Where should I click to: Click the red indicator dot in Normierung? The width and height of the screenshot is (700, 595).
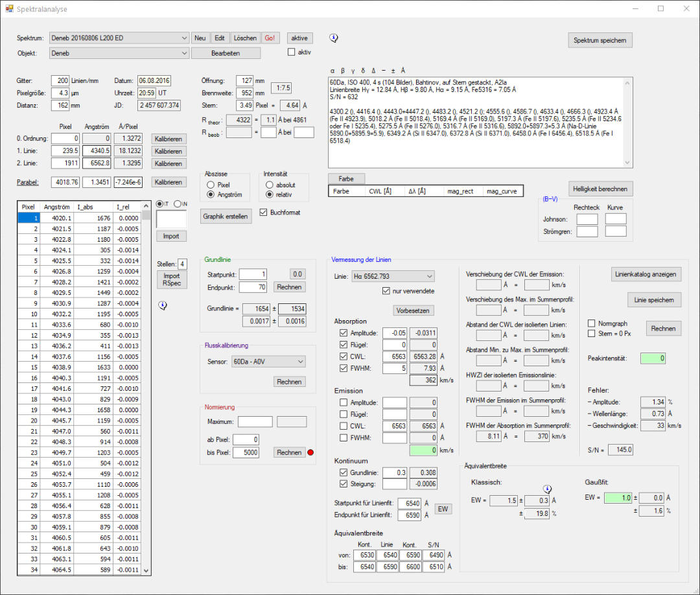point(312,452)
